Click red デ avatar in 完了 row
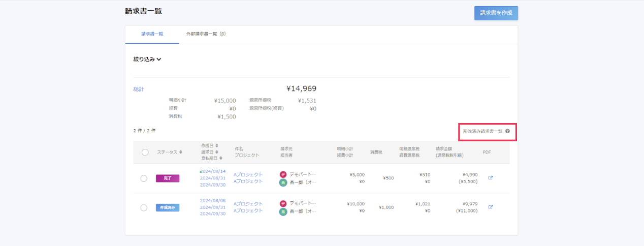Image resolution: width=644 pixels, height=246 pixels. click(x=283, y=174)
